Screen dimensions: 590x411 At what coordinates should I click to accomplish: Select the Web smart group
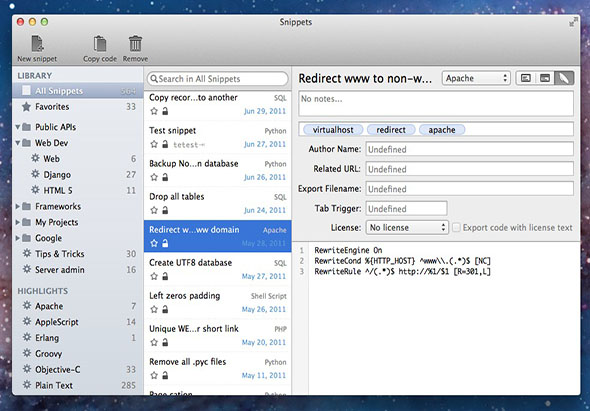(78, 159)
